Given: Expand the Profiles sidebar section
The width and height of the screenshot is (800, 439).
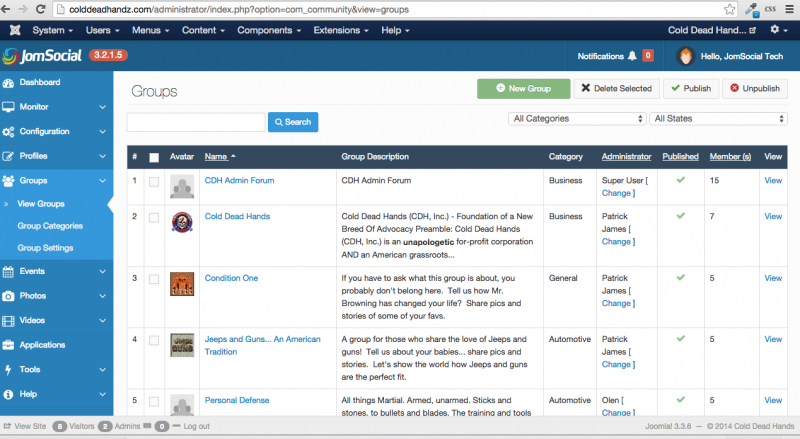Looking at the screenshot, I should tap(103, 156).
